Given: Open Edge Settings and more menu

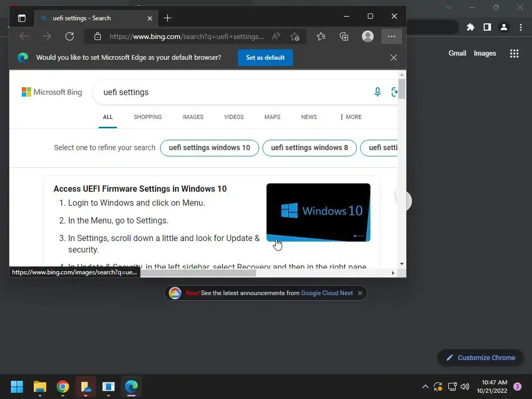Looking at the screenshot, I should [x=392, y=36].
